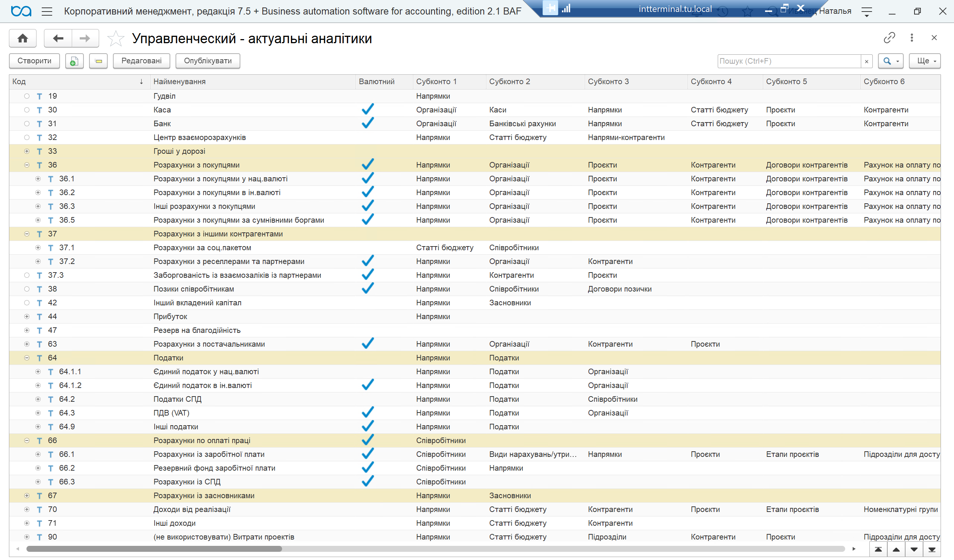Click the Редаговані button
This screenshot has width=954, height=560.
click(141, 61)
